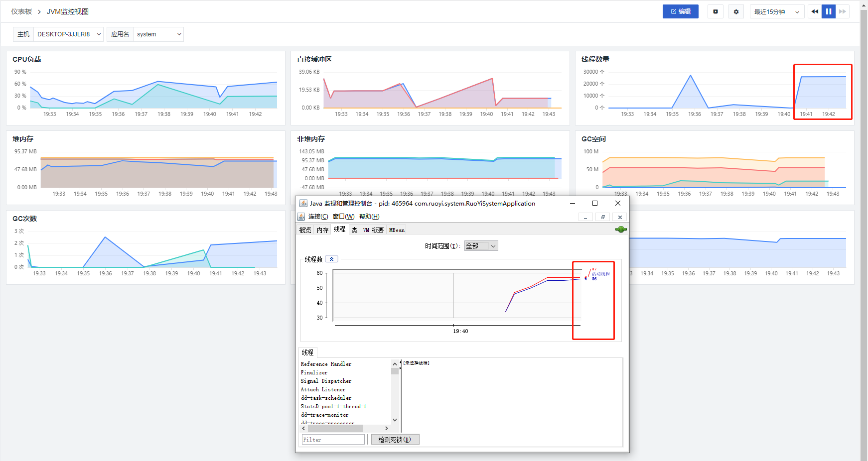Open the 连接(C) menu in JConsole
Image resolution: width=868 pixels, height=461 pixels.
[x=318, y=217]
